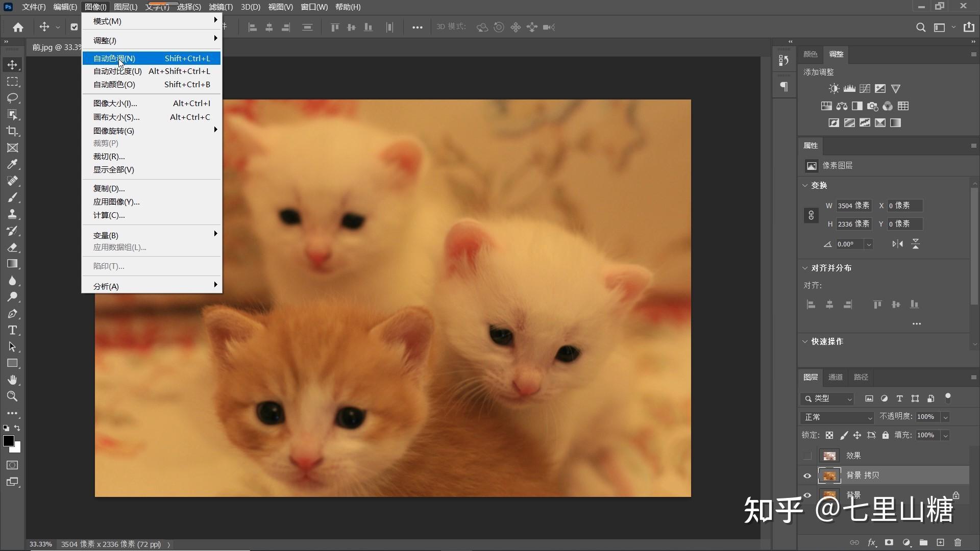Select the Eyedropper tool
980x551 pixels.
coord(12,164)
